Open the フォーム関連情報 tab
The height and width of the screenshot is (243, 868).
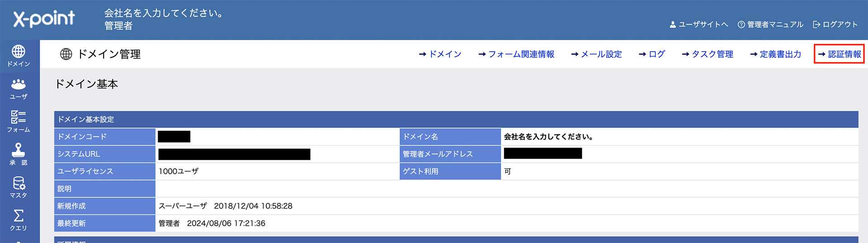coord(516,54)
